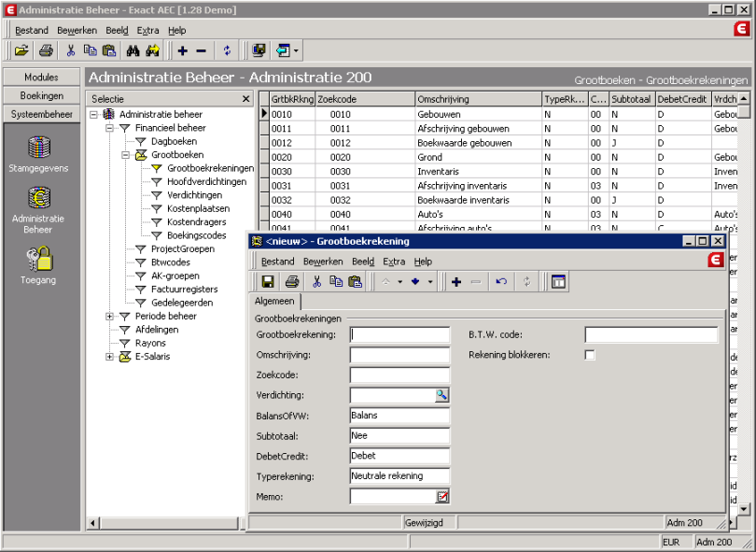Collapse the Grootboeken tree node

125,155
